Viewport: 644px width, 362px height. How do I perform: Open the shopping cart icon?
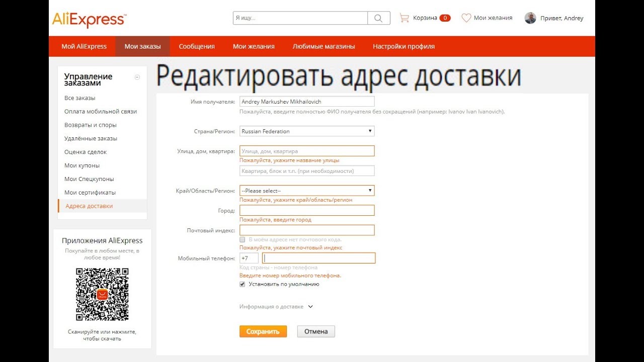[404, 18]
